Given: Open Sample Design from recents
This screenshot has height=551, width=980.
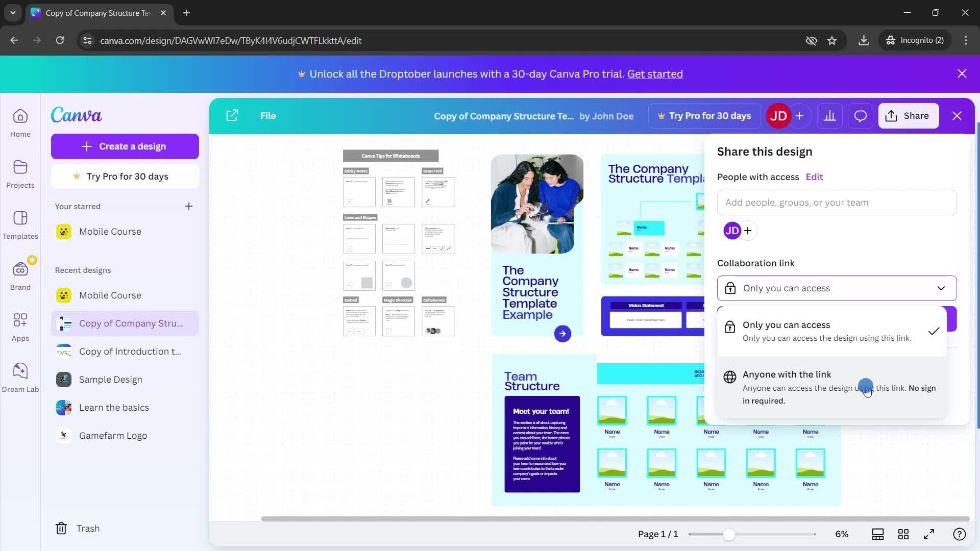Looking at the screenshot, I should [x=125, y=380].
